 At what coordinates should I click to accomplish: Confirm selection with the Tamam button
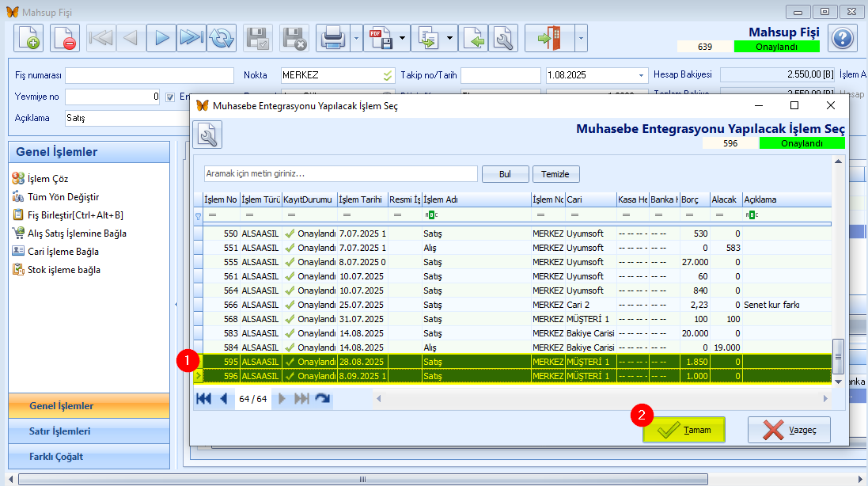(x=684, y=430)
